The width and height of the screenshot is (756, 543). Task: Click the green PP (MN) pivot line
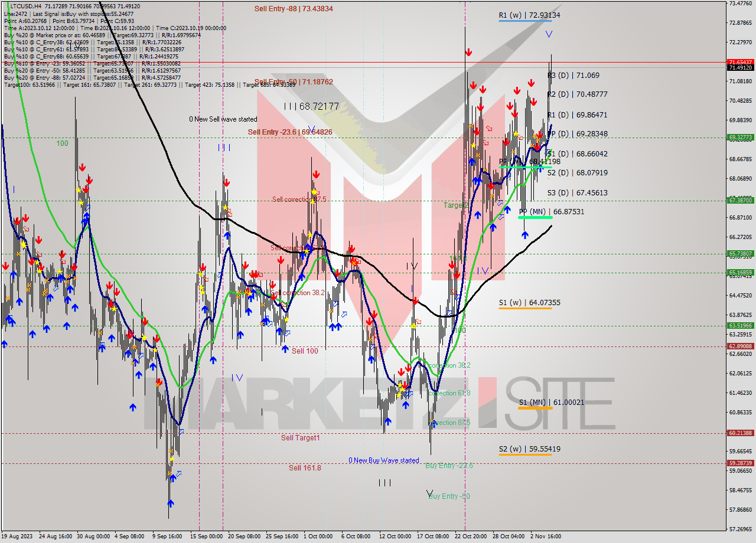535,218
